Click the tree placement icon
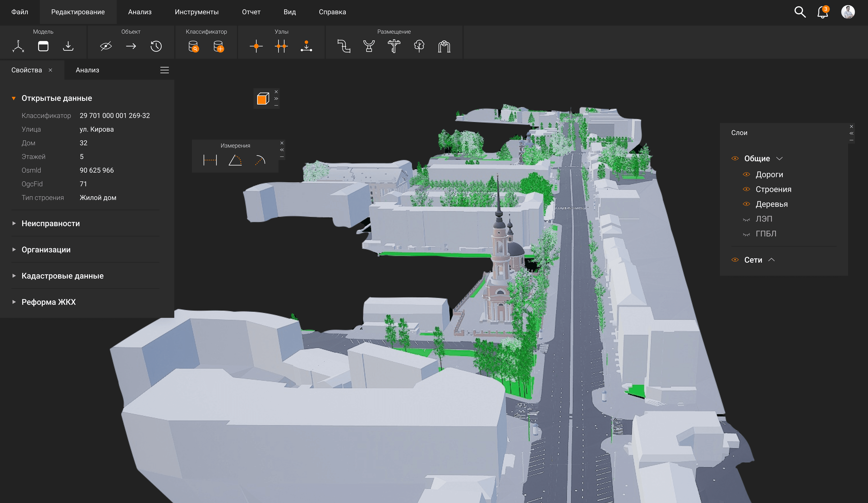 pos(419,46)
